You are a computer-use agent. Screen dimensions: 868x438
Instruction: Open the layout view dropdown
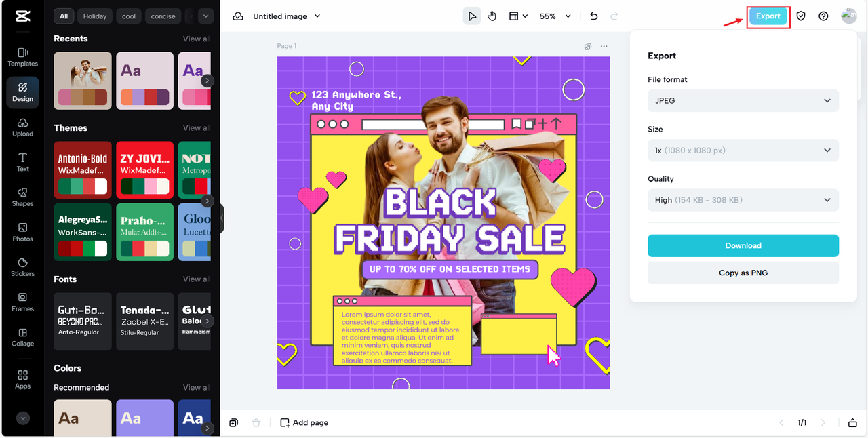[519, 16]
